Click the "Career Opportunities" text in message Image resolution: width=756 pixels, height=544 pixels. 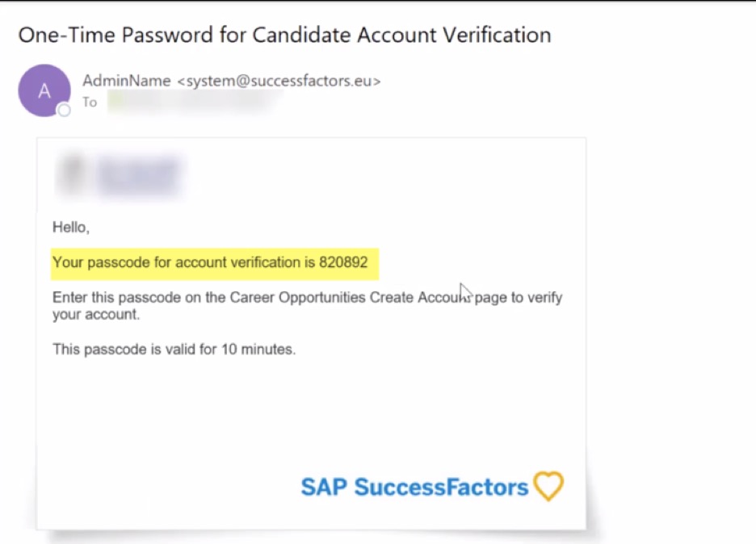pyautogui.click(x=297, y=297)
